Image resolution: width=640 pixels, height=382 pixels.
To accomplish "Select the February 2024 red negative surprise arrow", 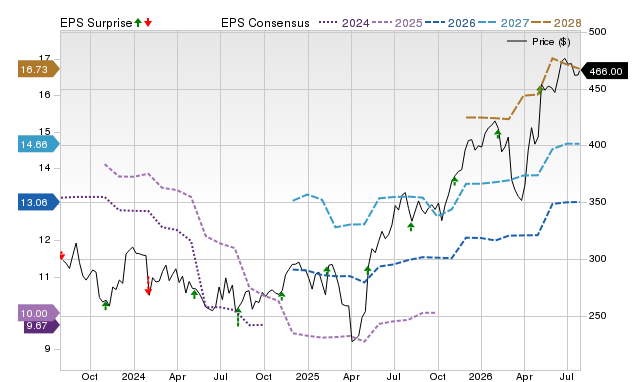I will (148, 286).
